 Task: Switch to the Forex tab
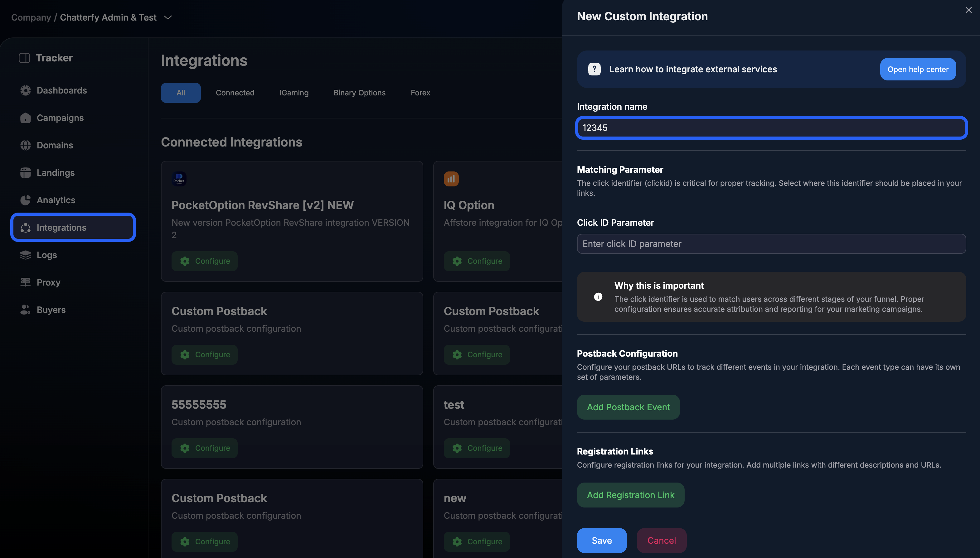pyautogui.click(x=421, y=93)
